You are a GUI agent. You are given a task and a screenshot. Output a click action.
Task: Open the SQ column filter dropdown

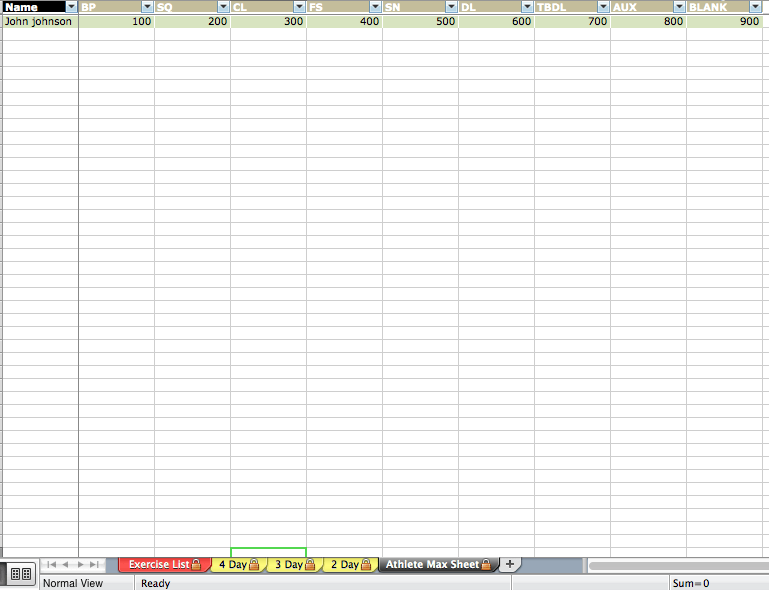click(x=223, y=7)
